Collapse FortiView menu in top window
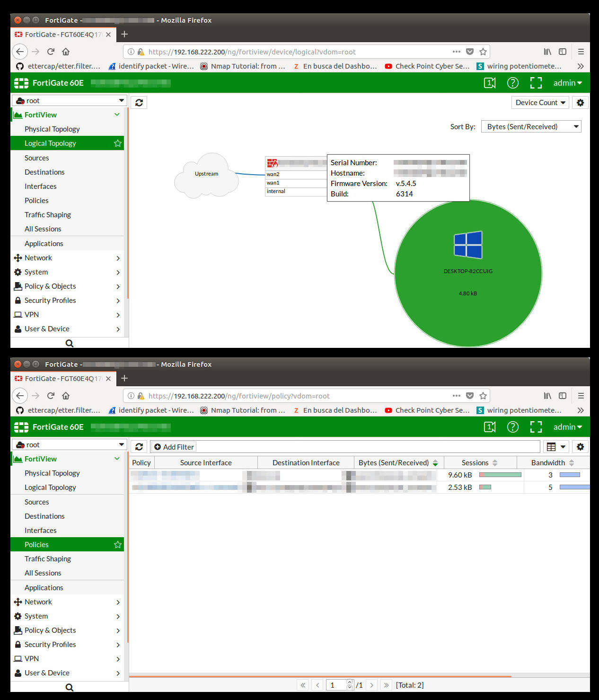 (x=117, y=115)
